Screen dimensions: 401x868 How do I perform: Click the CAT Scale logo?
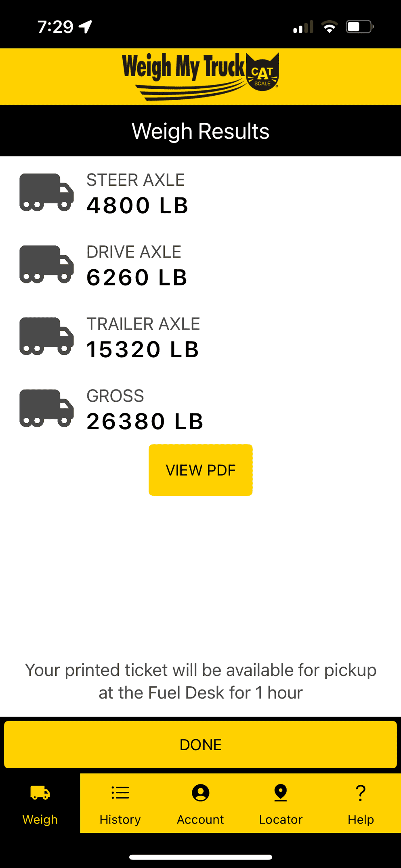click(262, 73)
